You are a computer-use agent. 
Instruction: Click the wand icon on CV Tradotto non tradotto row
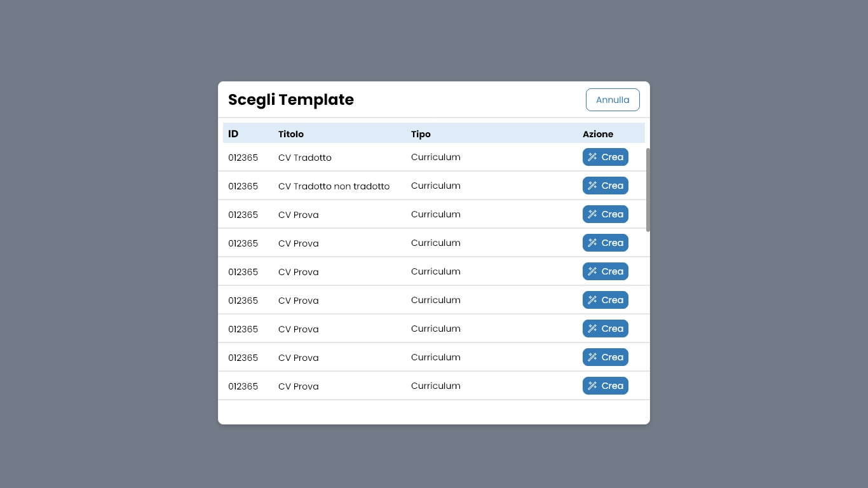coord(592,186)
